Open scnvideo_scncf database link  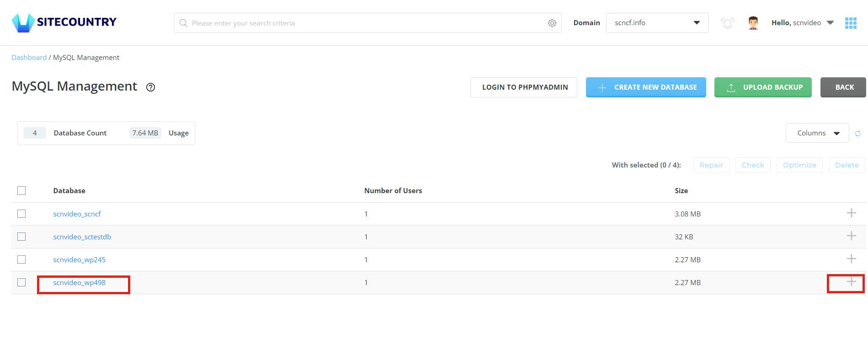point(77,214)
